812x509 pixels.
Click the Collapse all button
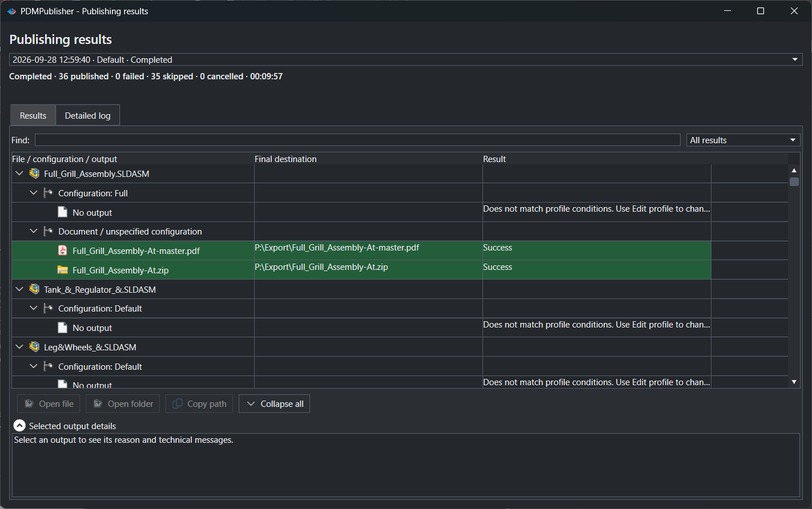click(x=275, y=403)
